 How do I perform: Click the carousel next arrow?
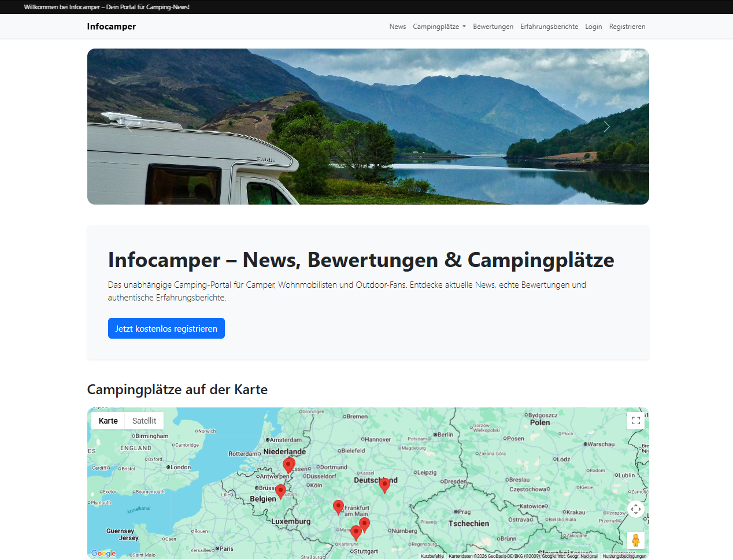click(x=606, y=127)
